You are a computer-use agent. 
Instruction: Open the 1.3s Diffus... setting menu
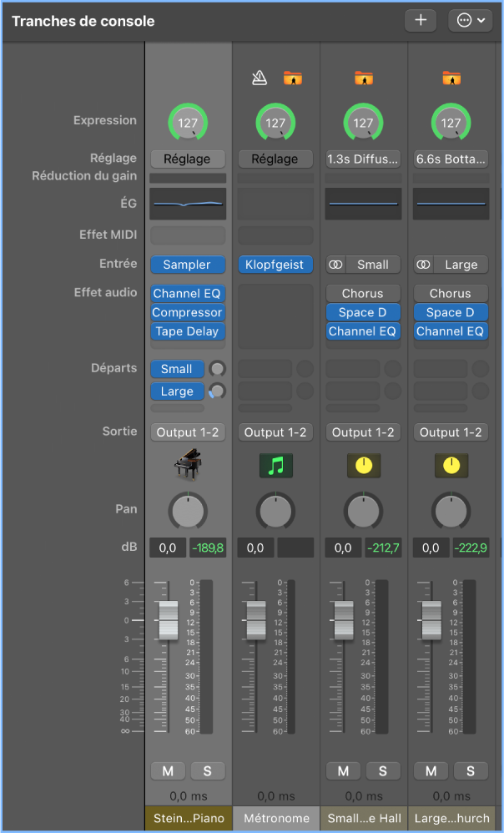point(363,159)
